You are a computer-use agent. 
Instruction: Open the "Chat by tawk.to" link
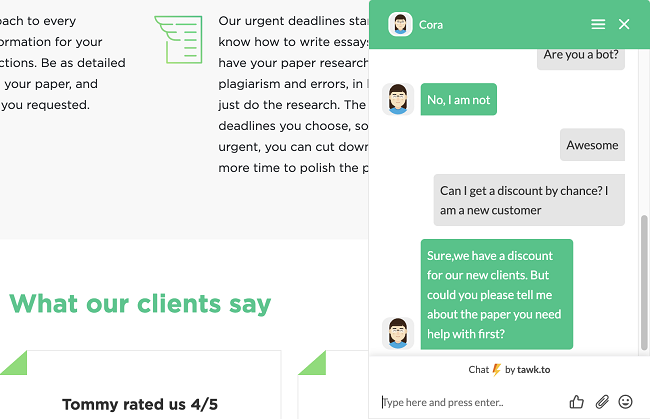click(x=509, y=370)
